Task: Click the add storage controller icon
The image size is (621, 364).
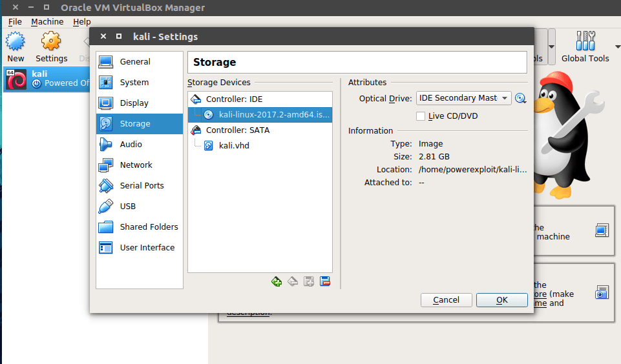Action: (x=277, y=281)
